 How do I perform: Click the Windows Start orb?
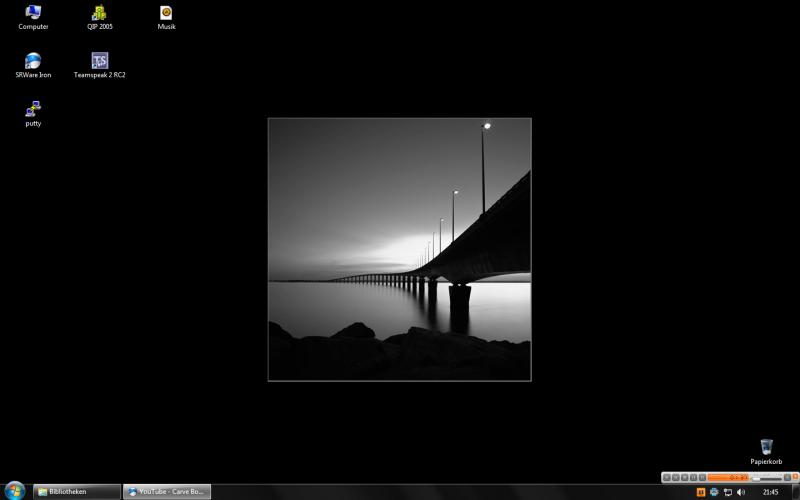[x=15, y=491]
